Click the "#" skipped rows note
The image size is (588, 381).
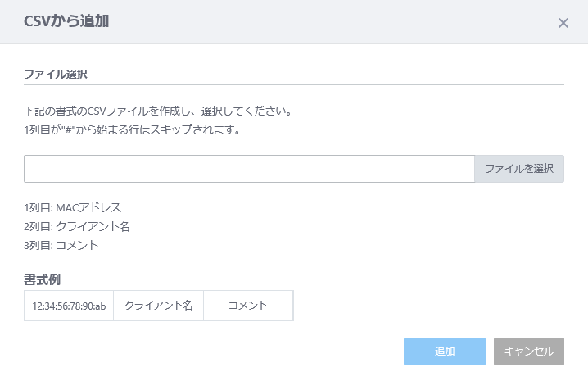click(x=133, y=129)
